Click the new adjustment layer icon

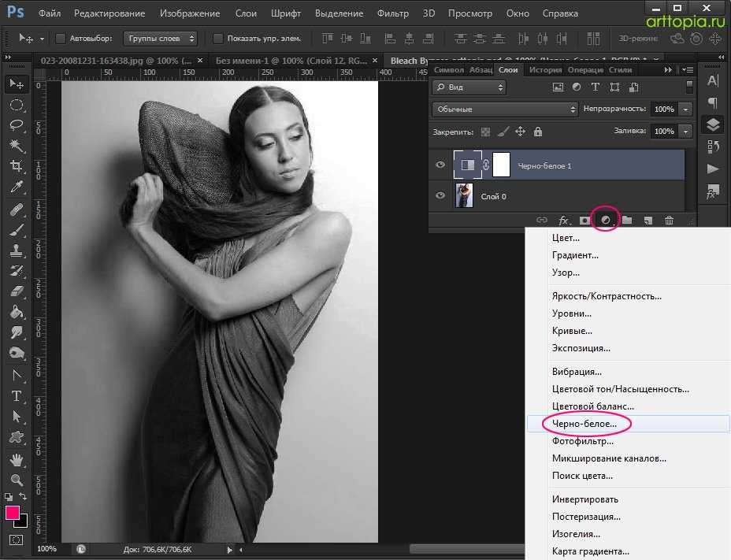pos(605,220)
